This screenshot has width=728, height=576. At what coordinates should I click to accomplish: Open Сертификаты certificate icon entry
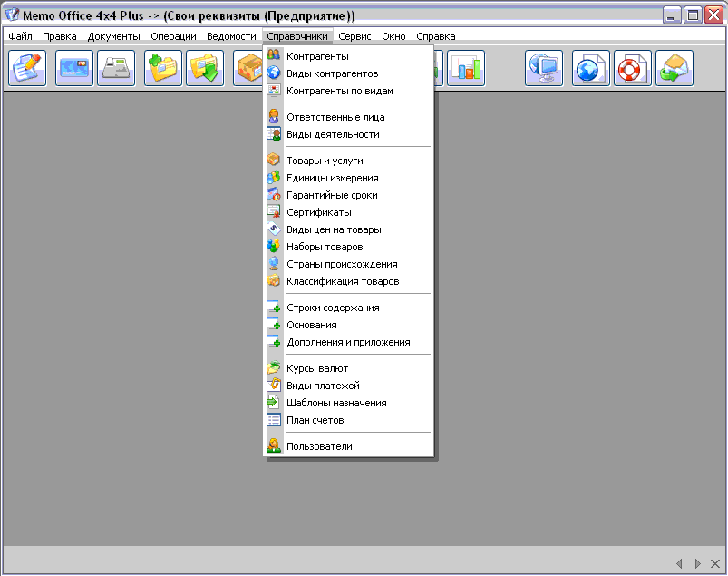tap(349, 212)
